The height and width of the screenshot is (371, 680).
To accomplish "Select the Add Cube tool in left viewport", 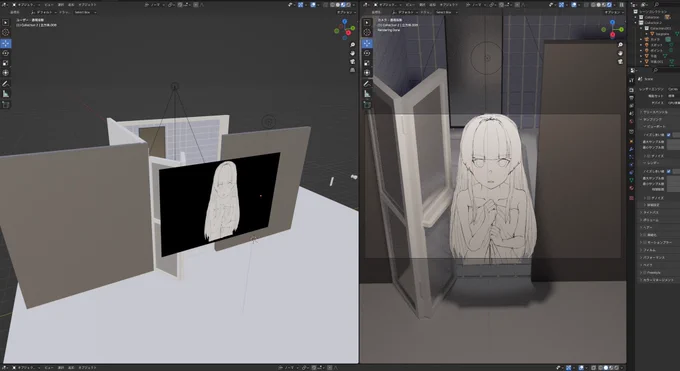I will coord(6,105).
